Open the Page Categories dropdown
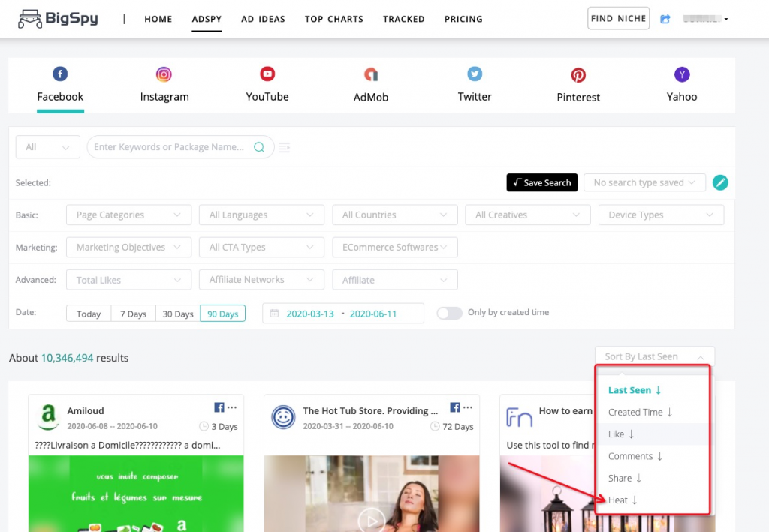 coord(128,215)
